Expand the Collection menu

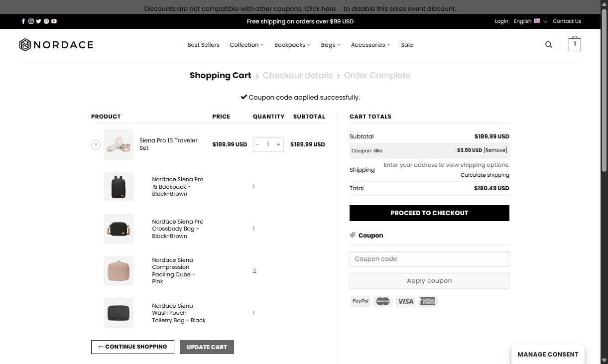(246, 45)
